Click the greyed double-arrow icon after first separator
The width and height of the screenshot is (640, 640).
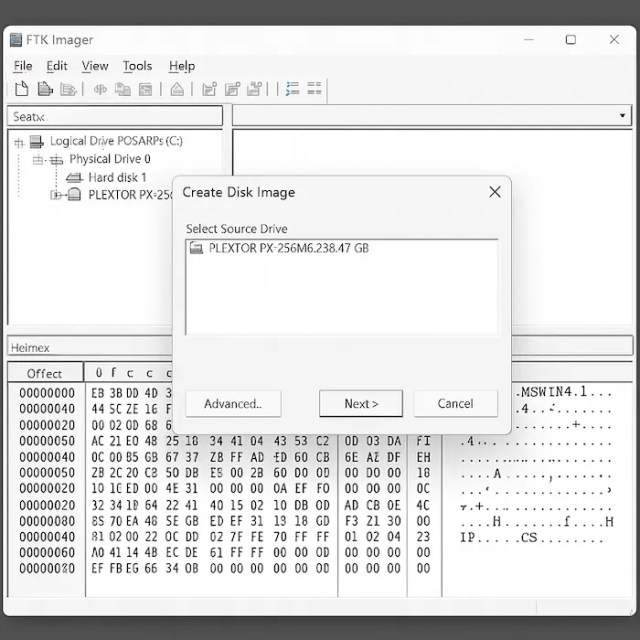[x=100, y=89]
